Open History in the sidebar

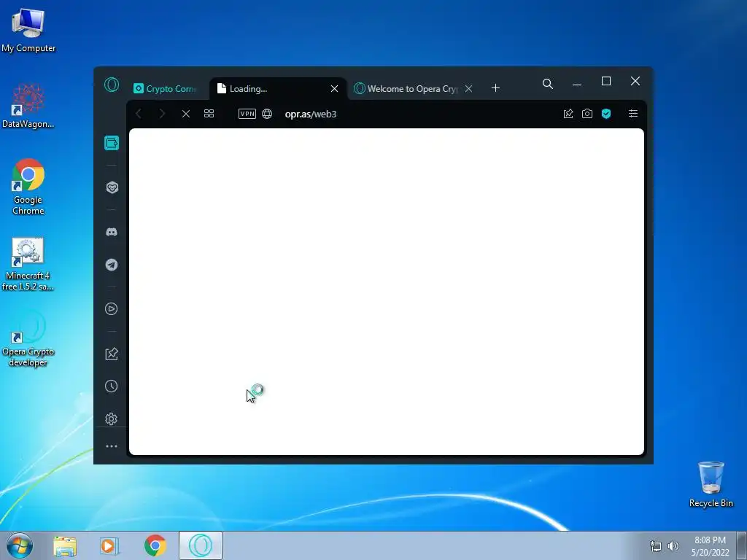[x=112, y=386]
